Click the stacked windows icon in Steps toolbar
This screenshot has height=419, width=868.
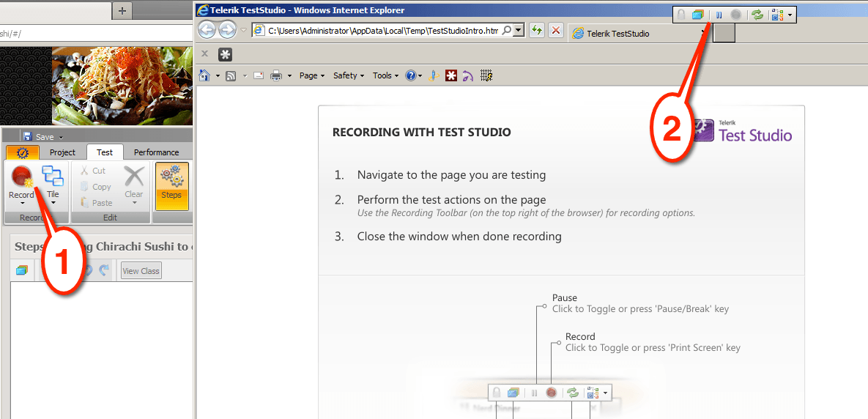(x=21, y=270)
